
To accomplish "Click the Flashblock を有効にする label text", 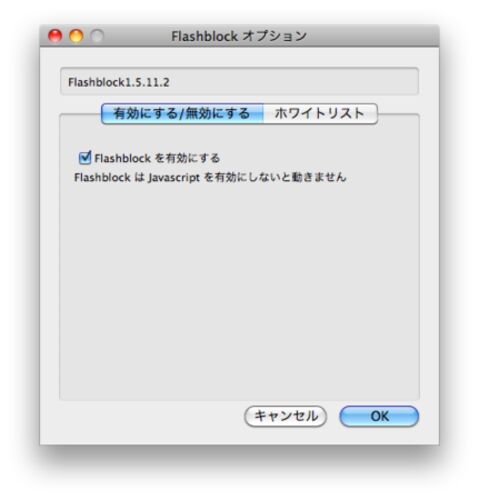I will [157, 158].
